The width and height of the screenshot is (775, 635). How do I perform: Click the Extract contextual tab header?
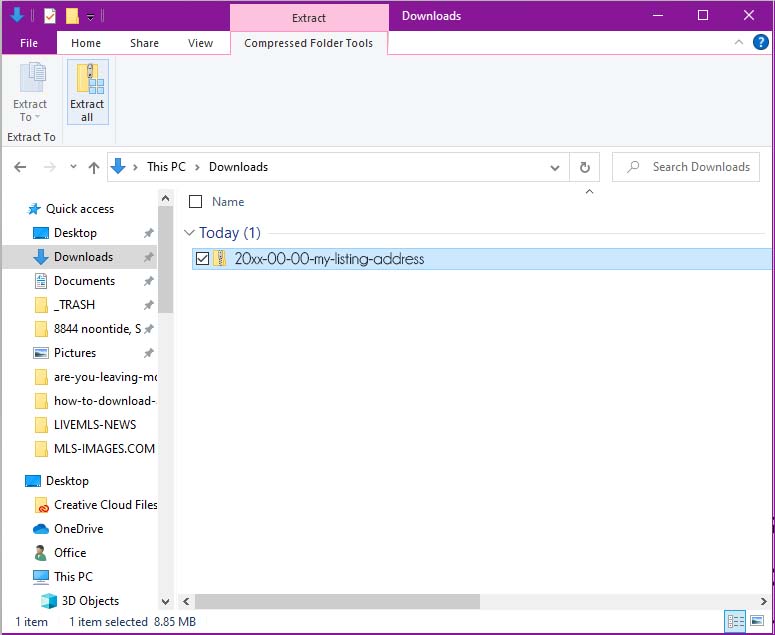coord(309,18)
